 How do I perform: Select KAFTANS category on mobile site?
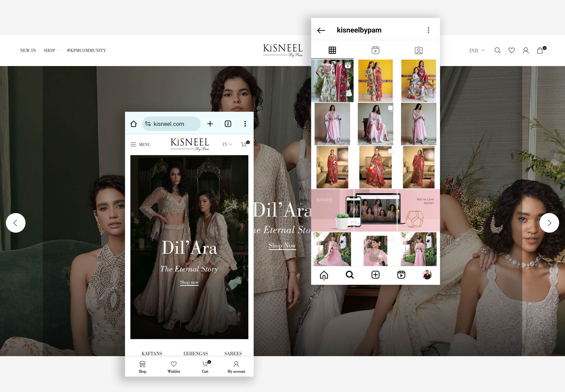[x=152, y=354]
